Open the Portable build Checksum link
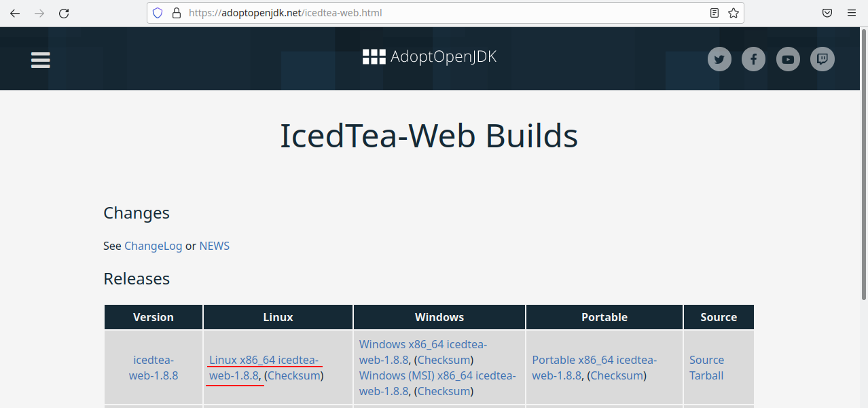The width and height of the screenshot is (868, 408). (x=617, y=375)
